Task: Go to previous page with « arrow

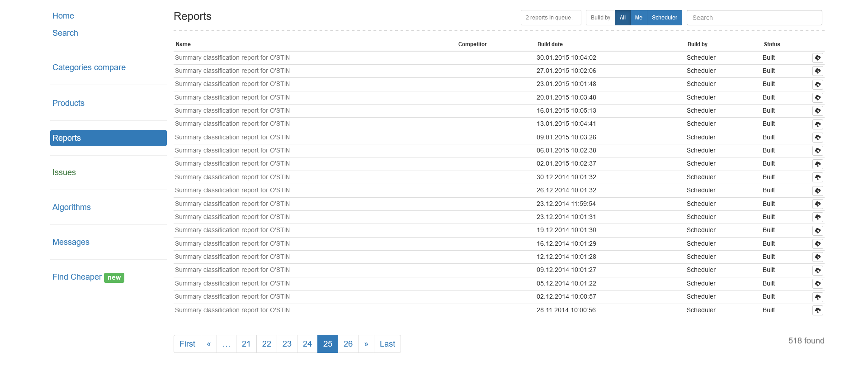Action: pos(209,344)
